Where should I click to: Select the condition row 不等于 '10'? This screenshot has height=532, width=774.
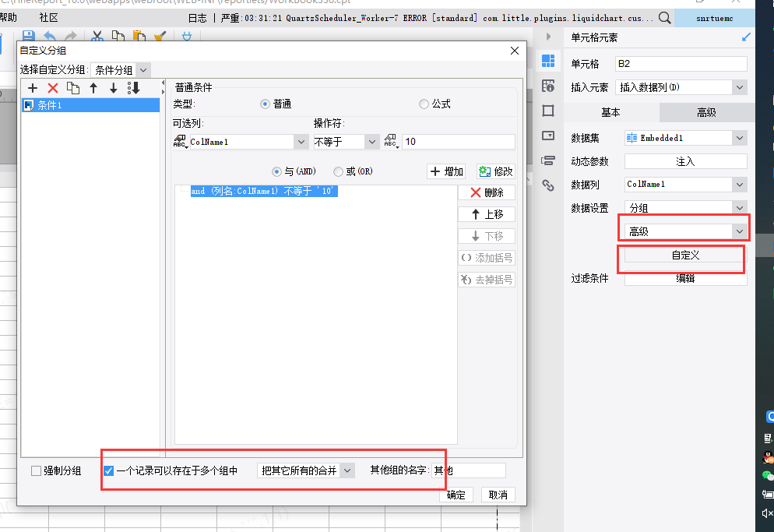point(264,191)
